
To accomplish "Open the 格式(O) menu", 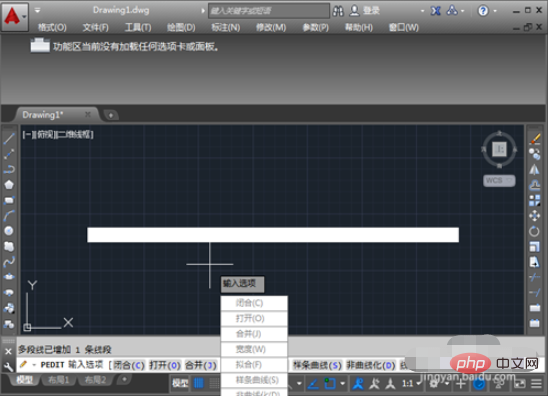I will pyautogui.click(x=52, y=27).
